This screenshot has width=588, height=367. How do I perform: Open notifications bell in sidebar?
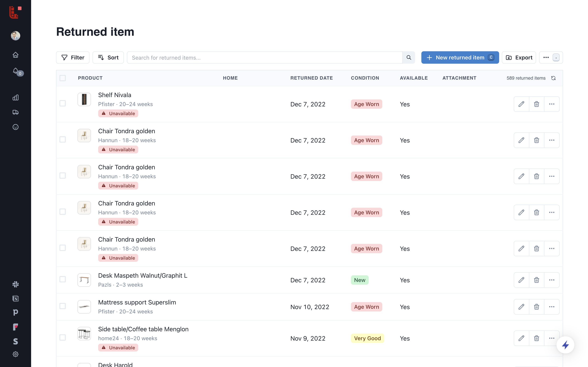pos(16,71)
